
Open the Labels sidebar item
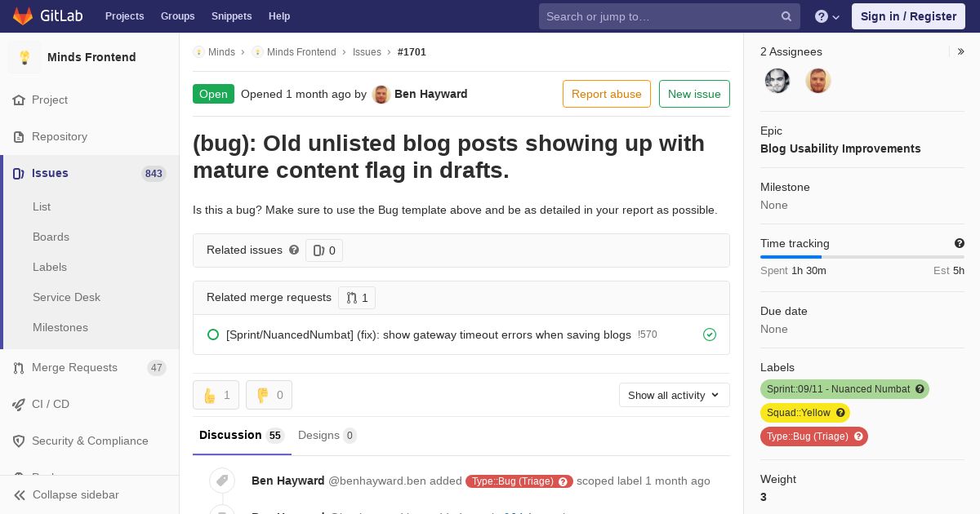(x=50, y=268)
